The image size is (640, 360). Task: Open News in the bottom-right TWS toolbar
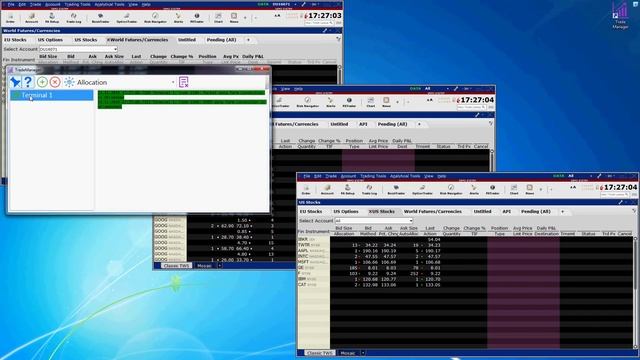click(529, 190)
